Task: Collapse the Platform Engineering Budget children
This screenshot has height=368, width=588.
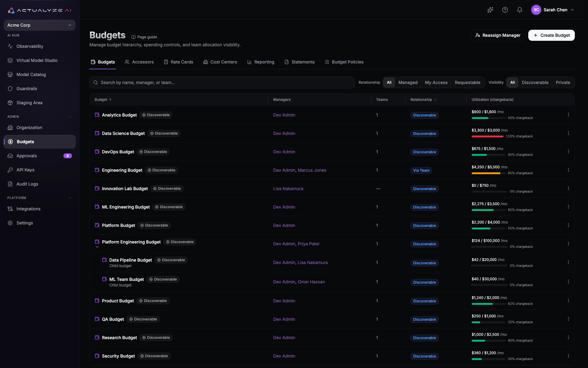Action: point(97,247)
